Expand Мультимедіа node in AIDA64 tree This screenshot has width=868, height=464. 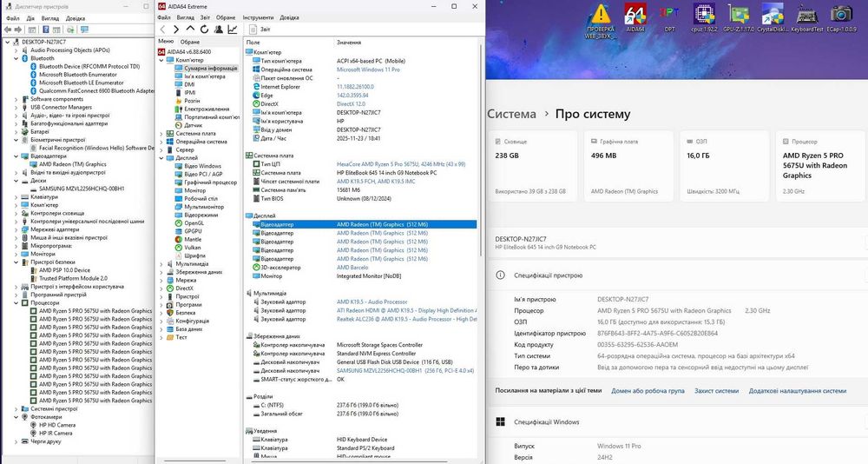point(161,264)
